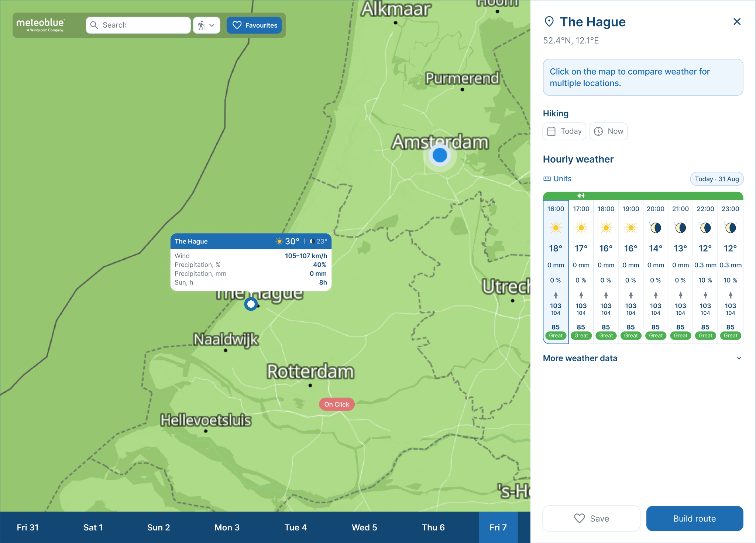The width and height of the screenshot is (756, 543).
Task: Click the 22:00 moon weather icon
Action: pos(705,228)
